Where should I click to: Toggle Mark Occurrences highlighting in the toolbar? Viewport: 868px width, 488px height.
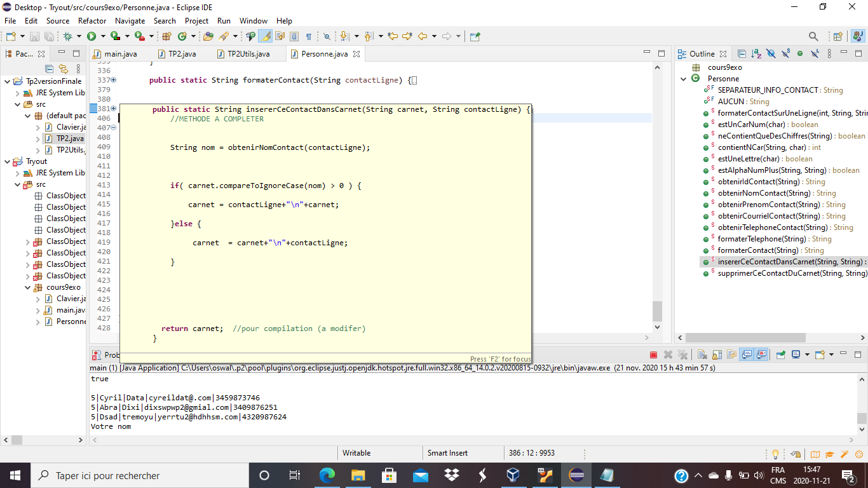tap(266, 36)
